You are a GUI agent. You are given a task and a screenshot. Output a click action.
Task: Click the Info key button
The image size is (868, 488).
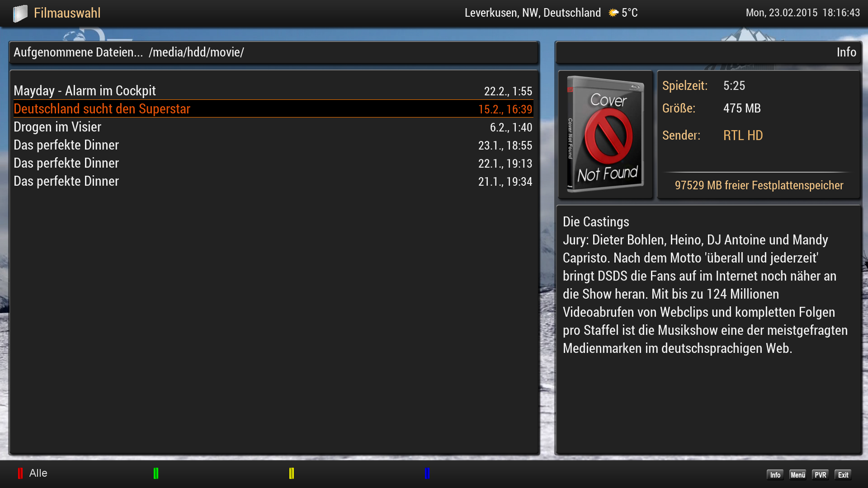[x=775, y=475]
